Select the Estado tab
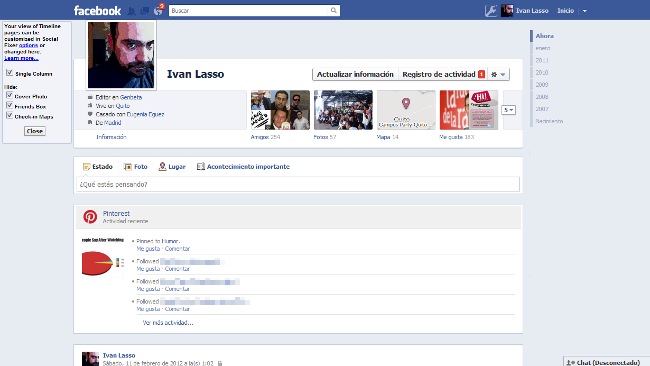The height and width of the screenshot is (366, 650). [97, 167]
